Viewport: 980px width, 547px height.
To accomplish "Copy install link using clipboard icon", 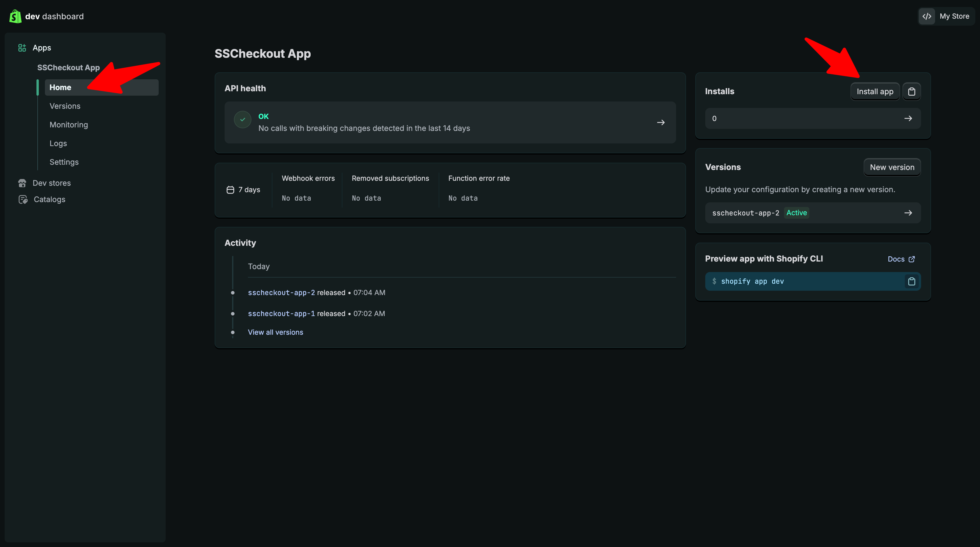I will (911, 92).
